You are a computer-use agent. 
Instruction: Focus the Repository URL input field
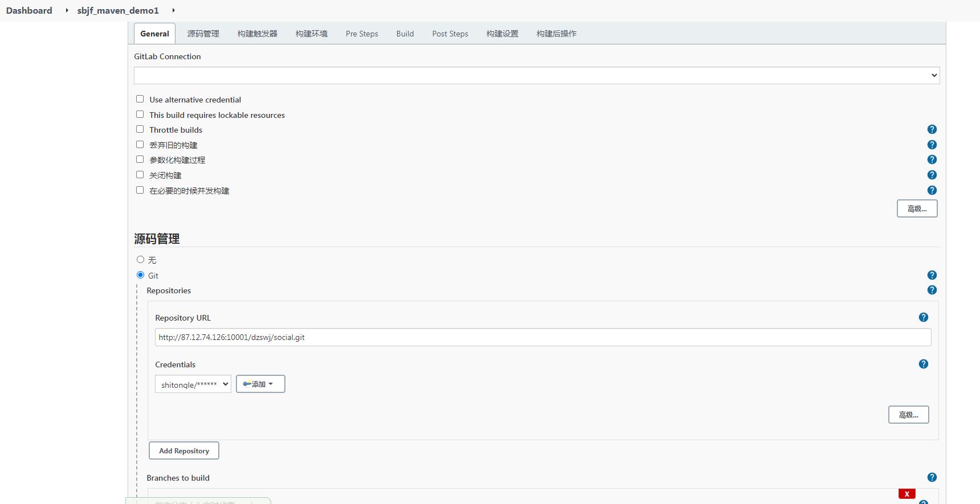point(543,337)
